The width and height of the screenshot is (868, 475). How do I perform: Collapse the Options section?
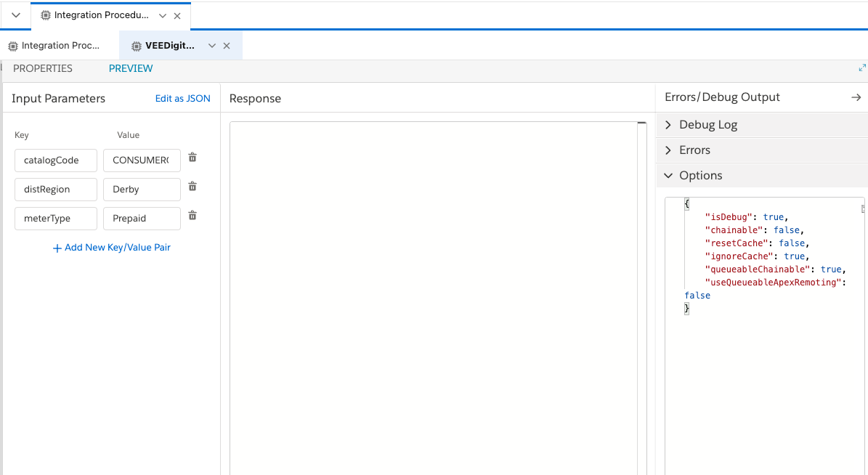tap(668, 176)
